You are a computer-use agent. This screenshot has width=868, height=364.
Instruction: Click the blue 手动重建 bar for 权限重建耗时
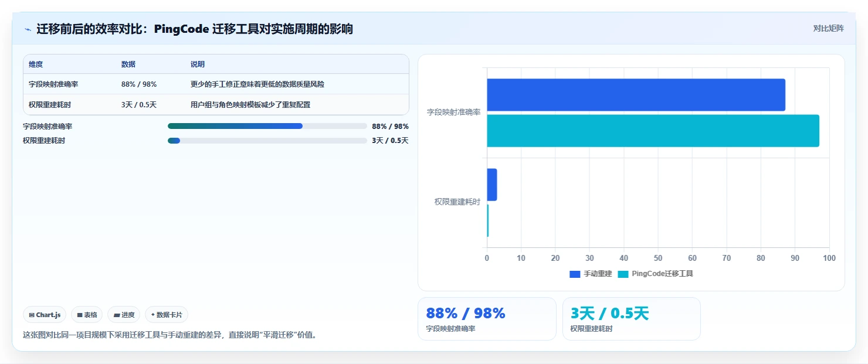point(491,185)
